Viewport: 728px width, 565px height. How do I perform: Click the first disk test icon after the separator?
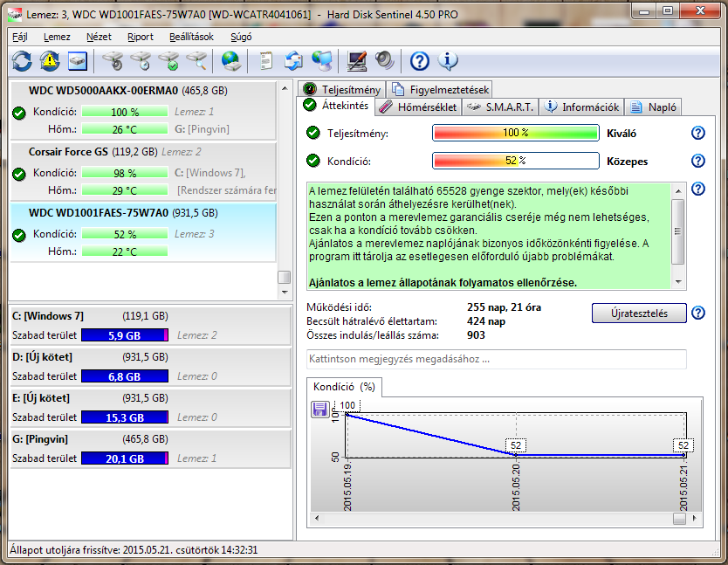[x=113, y=61]
